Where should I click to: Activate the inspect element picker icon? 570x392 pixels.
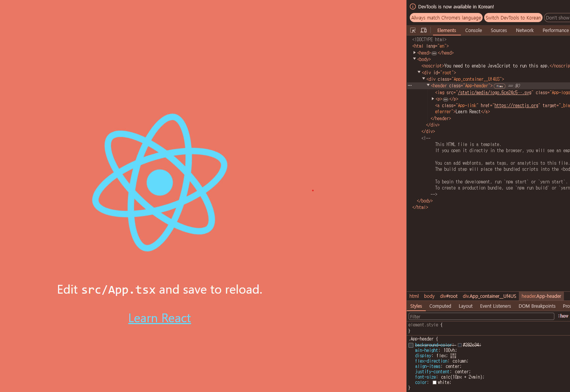tap(413, 30)
